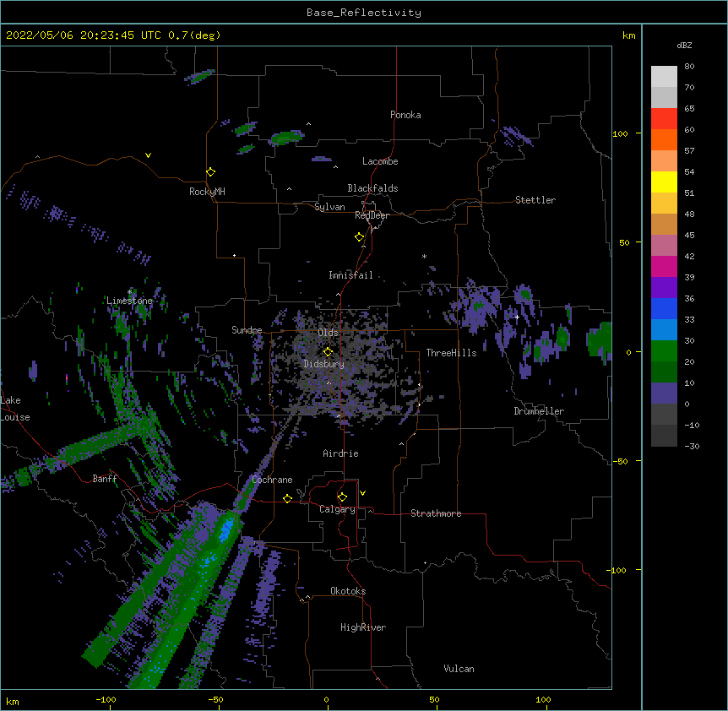This screenshot has width=728, height=711.
Task: Click the yellow 54 dBZ legend swatch
Action: 664,182
